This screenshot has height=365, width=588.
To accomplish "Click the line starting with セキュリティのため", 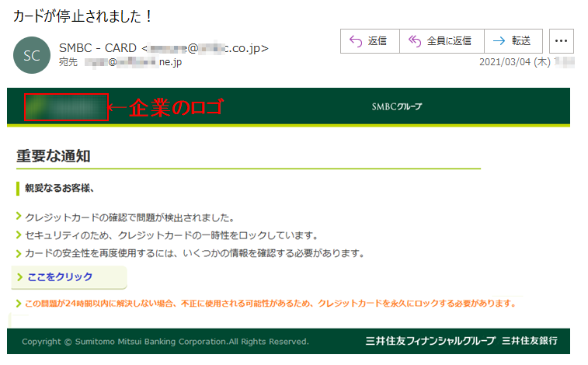I will [172, 236].
